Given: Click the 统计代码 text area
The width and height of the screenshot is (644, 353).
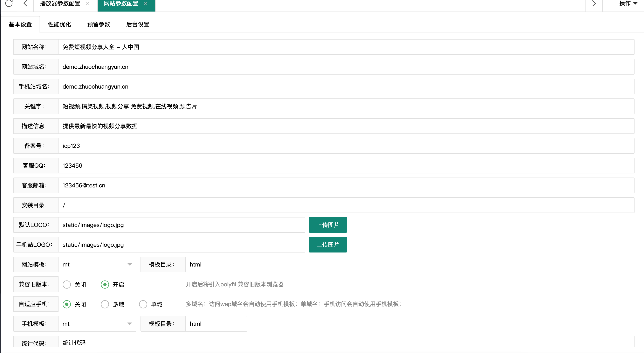Looking at the screenshot, I should [346, 341].
